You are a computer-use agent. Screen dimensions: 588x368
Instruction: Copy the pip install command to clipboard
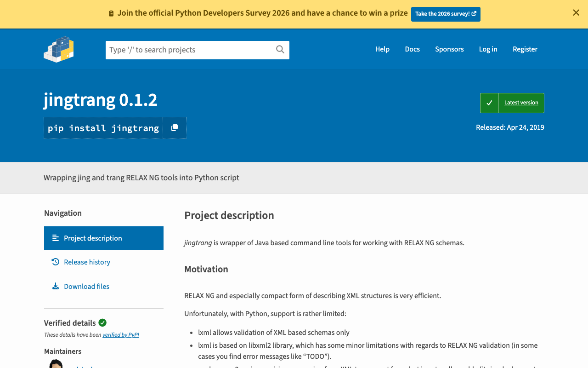point(175,128)
